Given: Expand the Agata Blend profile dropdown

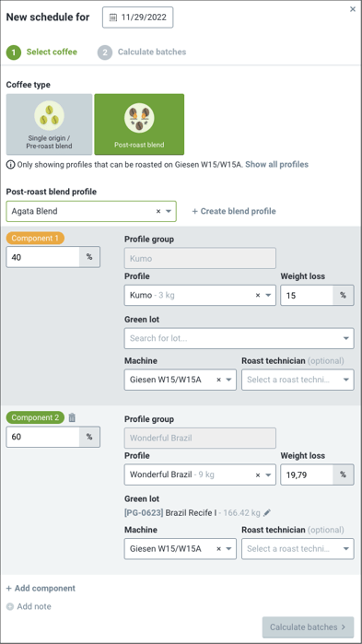Looking at the screenshot, I should 169,212.
